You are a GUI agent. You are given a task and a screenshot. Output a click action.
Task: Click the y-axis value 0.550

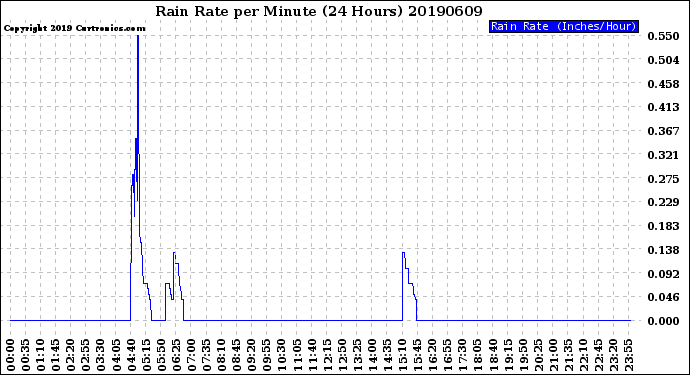(x=663, y=36)
